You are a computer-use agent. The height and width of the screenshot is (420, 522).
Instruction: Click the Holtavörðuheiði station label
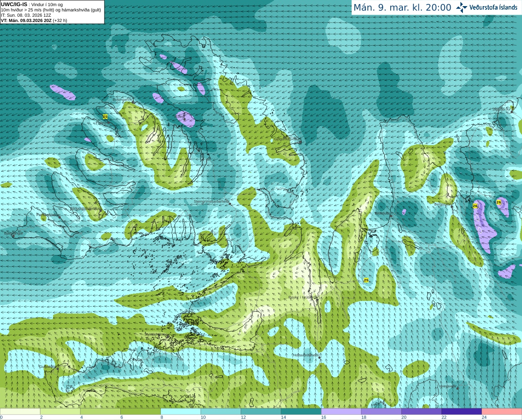[x=306, y=355]
